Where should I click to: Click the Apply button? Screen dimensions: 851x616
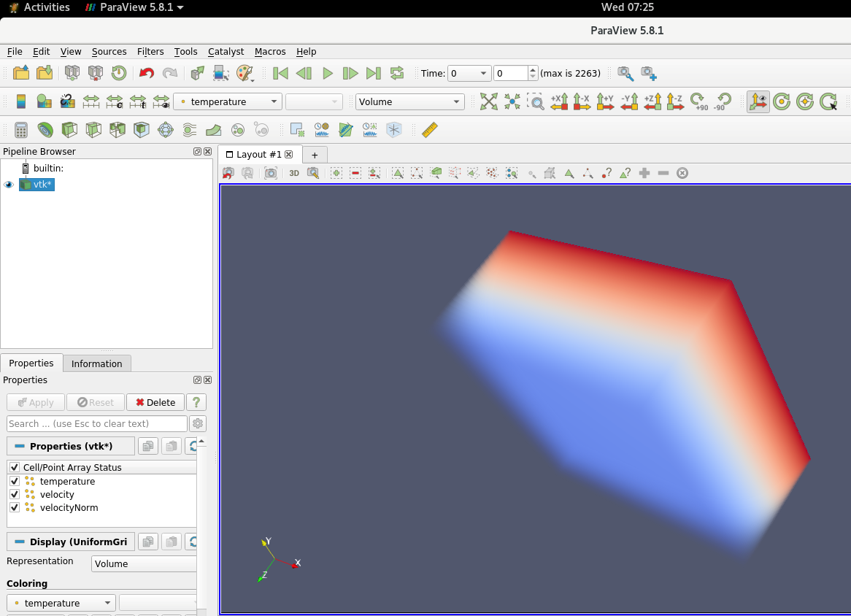tap(36, 402)
